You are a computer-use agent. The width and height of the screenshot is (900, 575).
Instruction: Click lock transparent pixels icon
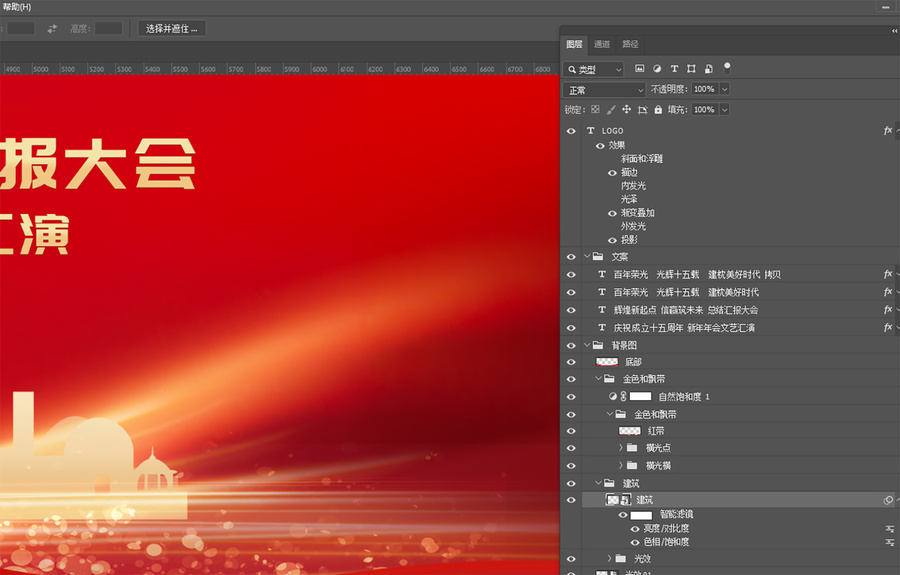tap(595, 109)
